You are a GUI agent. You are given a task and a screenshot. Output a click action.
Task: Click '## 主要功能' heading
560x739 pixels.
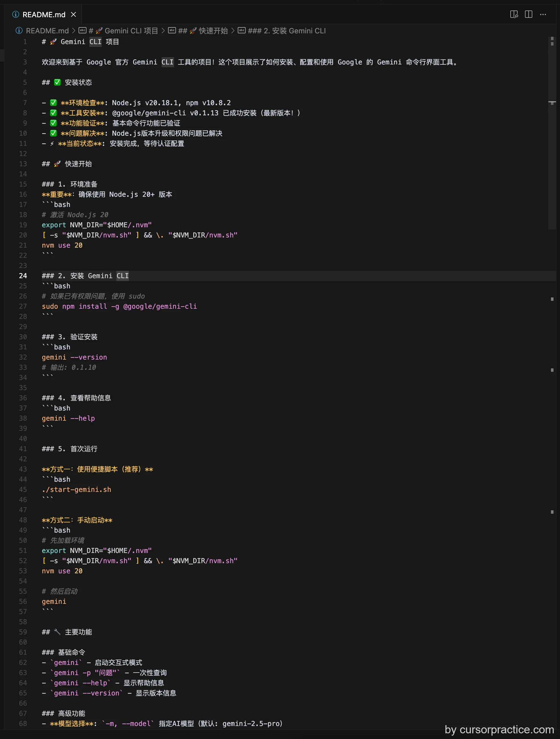(x=67, y=632)
